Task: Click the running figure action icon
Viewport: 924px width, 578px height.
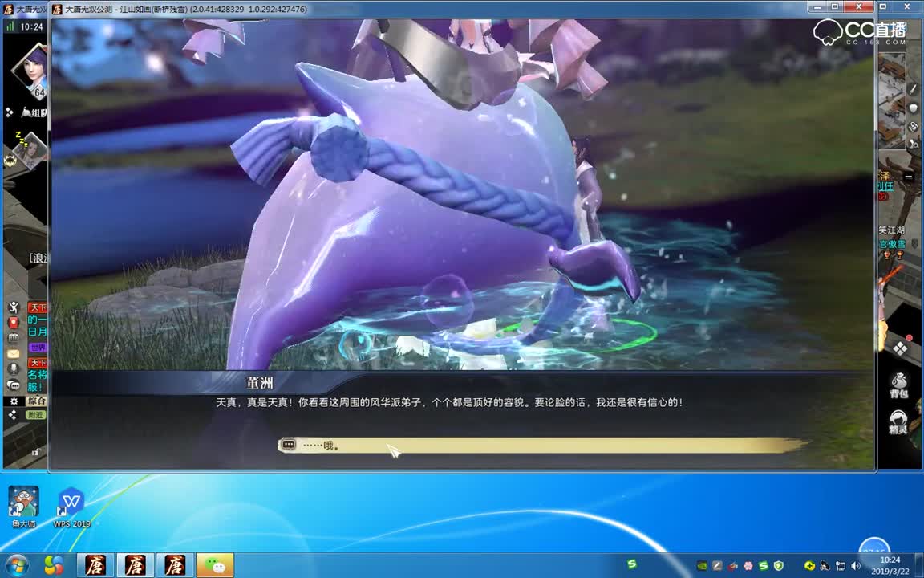Action: tap(13, 307)
